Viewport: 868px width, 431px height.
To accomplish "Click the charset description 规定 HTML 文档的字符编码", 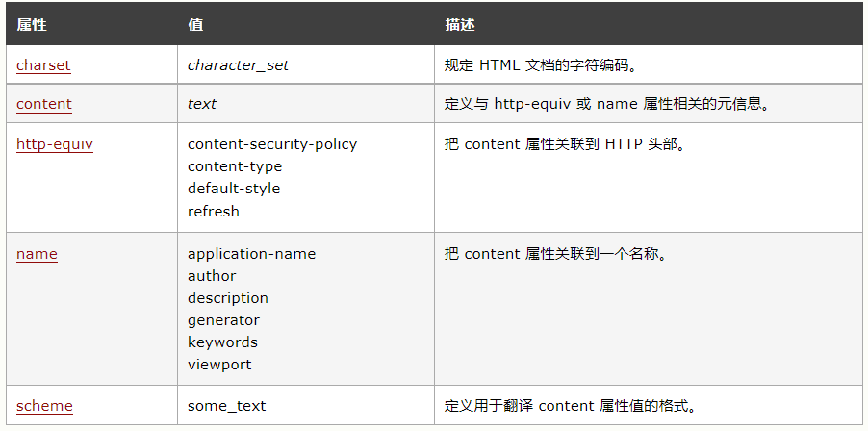I will point(541,65).
